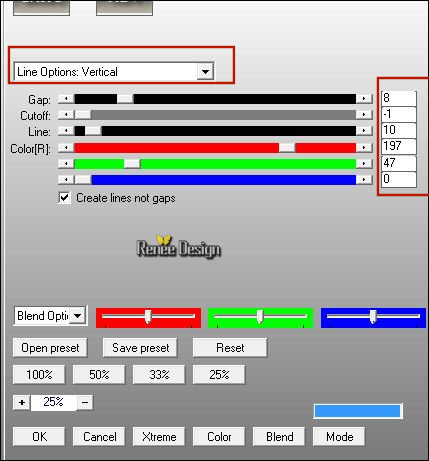Click the Open preset button
This screenshot has height=461, width=429.
[x=50, y=348]
